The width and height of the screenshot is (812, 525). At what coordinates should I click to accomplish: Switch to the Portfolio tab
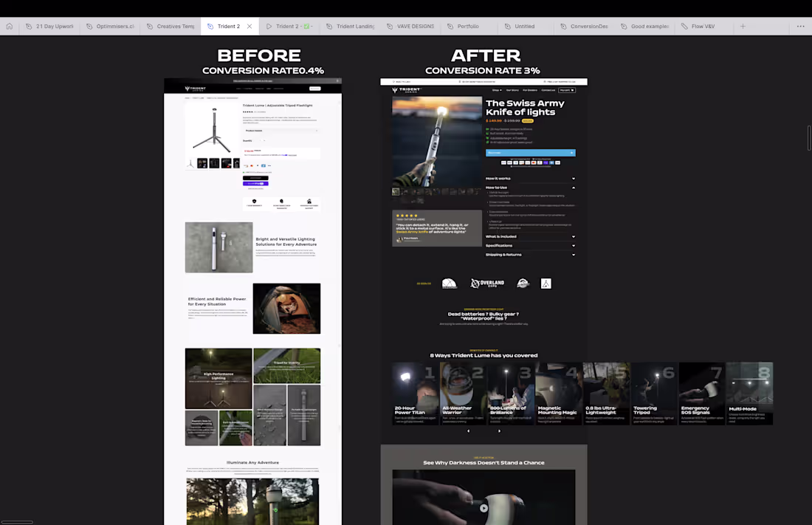pyautogui.click(x=467, y=26)
